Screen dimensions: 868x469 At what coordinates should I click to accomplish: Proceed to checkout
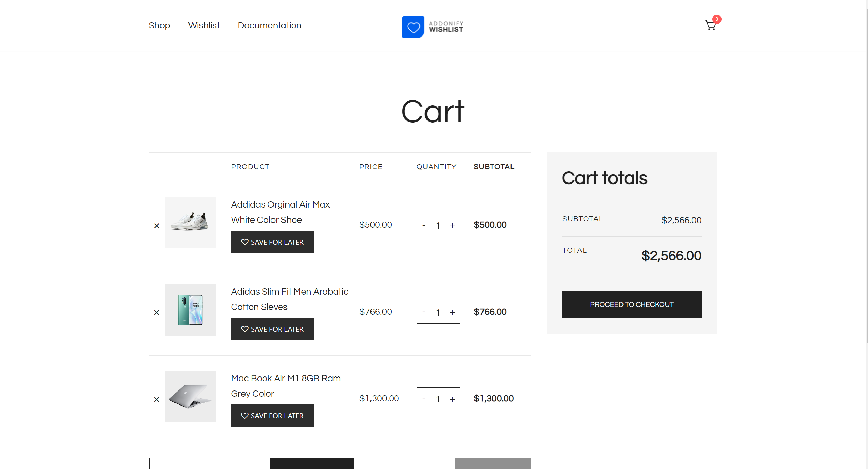(632, 304)
